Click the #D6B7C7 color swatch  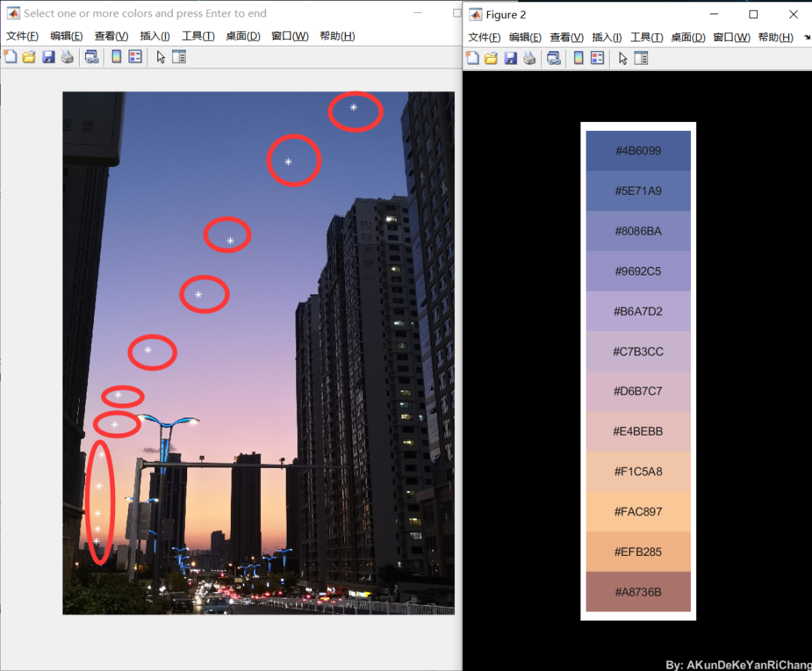(x=638, y=391)
